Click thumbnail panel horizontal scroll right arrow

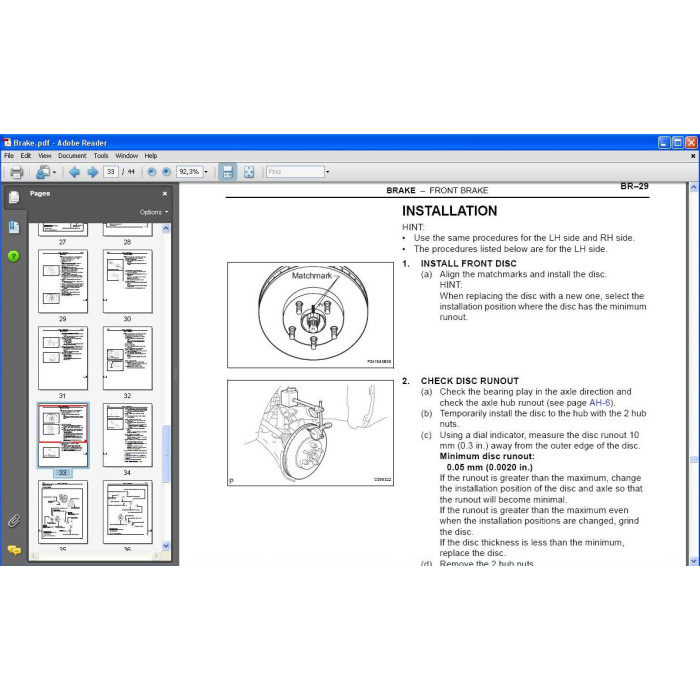click(x=156, y=556)
